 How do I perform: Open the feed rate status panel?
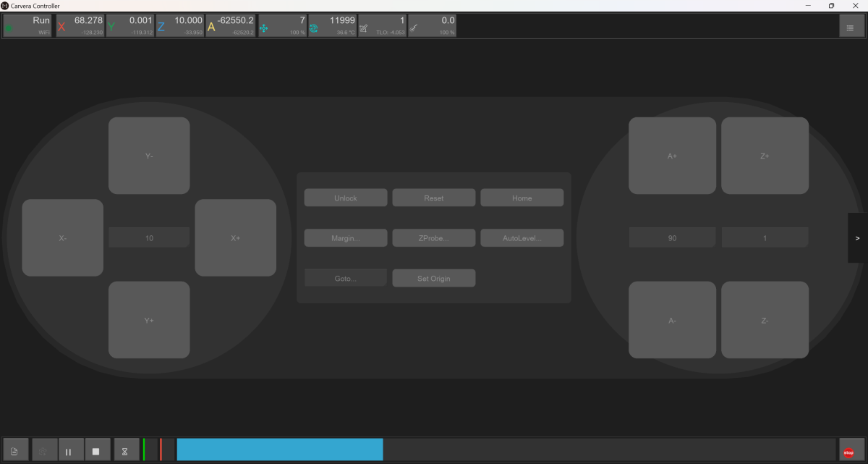282,26
